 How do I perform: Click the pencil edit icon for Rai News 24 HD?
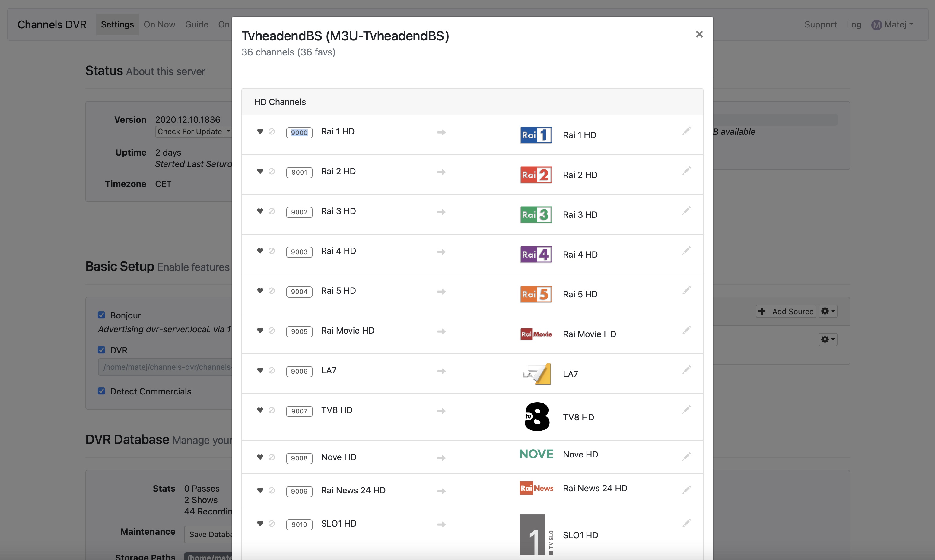686,489
